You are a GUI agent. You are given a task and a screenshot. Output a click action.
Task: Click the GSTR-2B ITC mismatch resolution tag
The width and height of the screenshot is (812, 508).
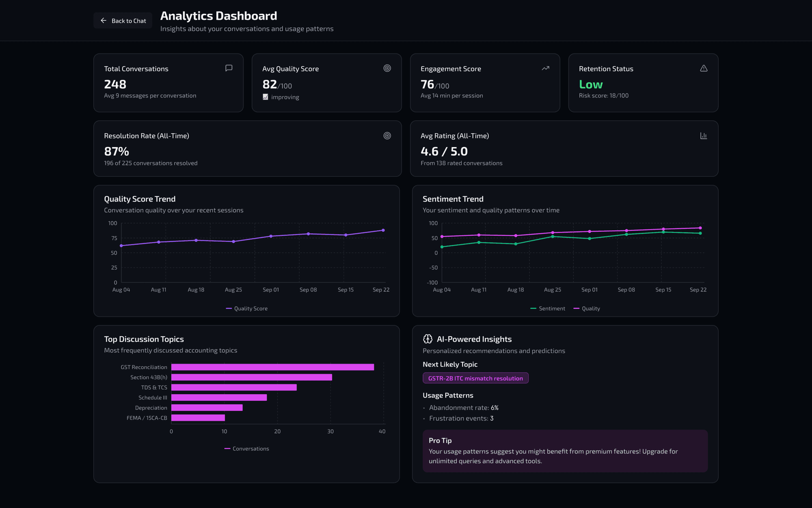click(x=475, y=378)
